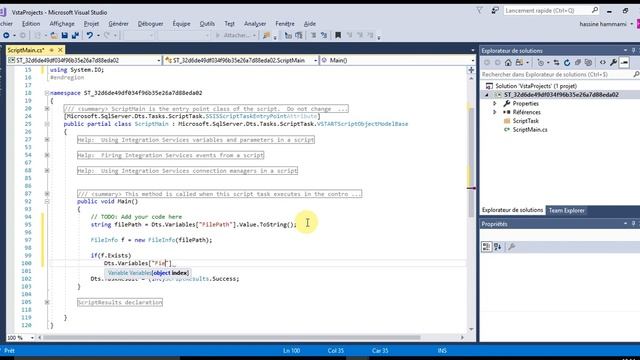Click the Aide menu

(x=310, y=24)
